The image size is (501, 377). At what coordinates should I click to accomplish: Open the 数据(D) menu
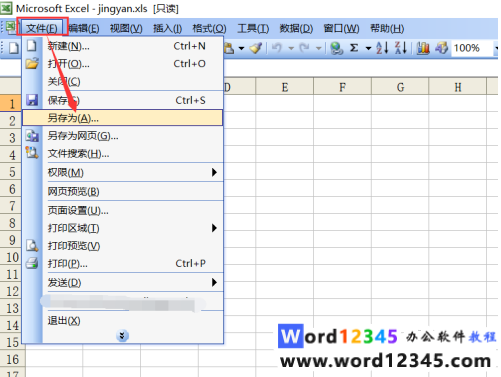point(296,28)
